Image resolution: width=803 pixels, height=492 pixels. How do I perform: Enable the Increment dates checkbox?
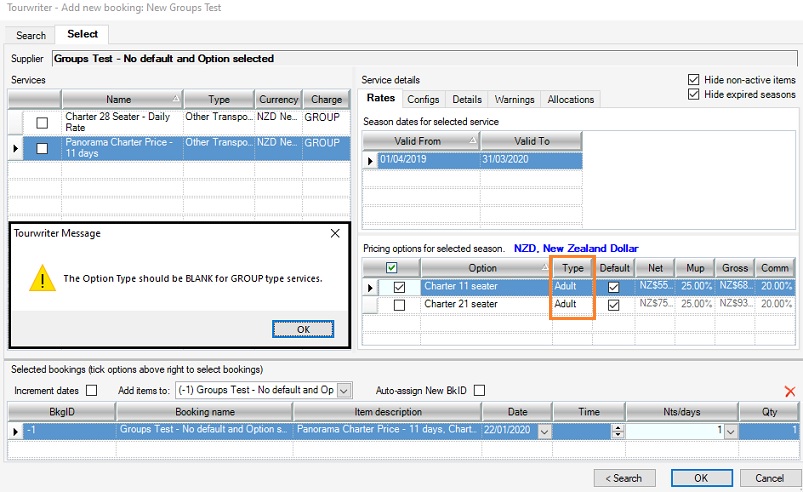pos(92,390)
